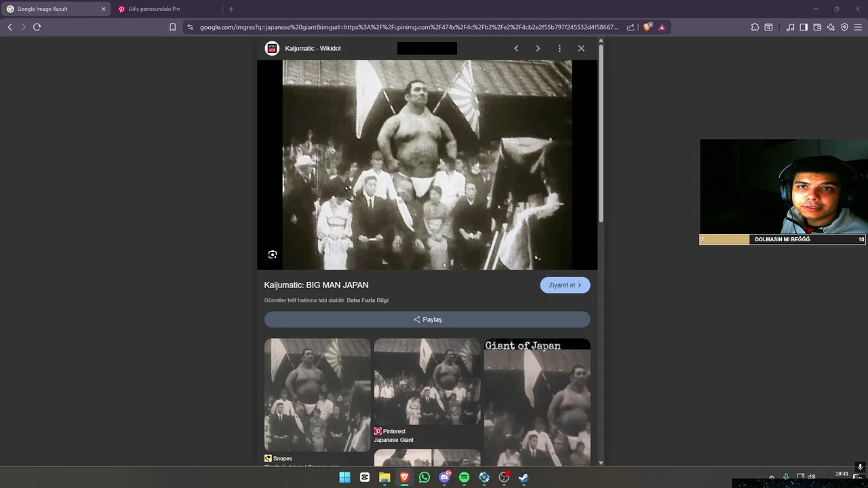868x488 pixels.
Task: Search image with Google Lens icon
Action: coord(273,254)
